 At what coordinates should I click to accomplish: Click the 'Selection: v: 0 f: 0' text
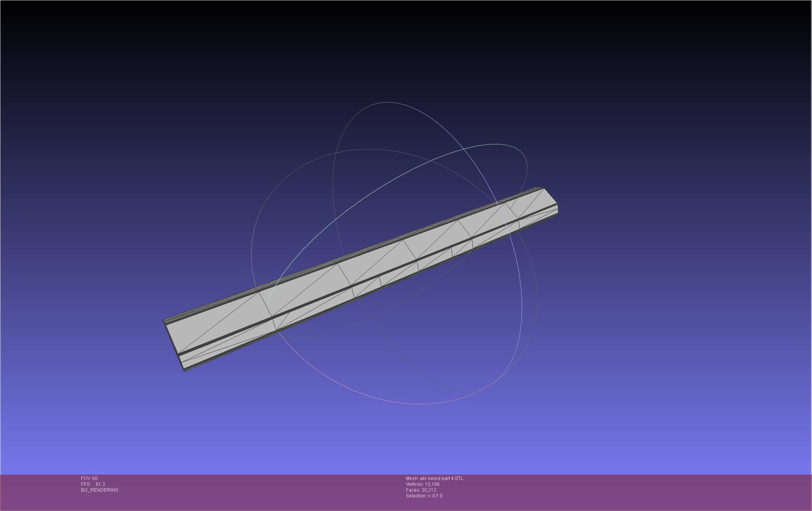pyautogui.click(x=424, y=496)
